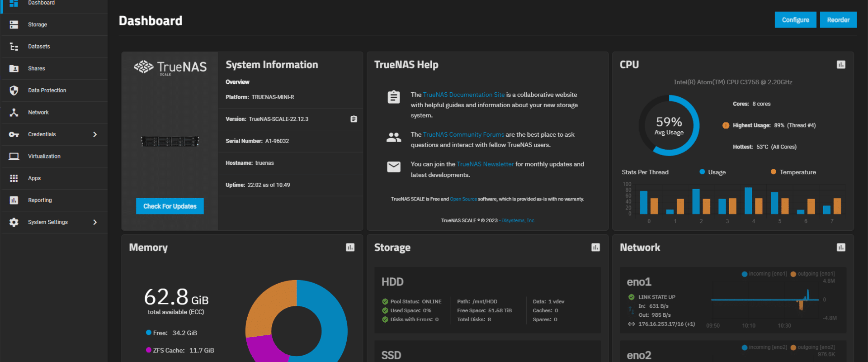Click the ZFS Cache purple legend dot
Viewport: 868px width, 362px height.
click(x=148, y=350)
